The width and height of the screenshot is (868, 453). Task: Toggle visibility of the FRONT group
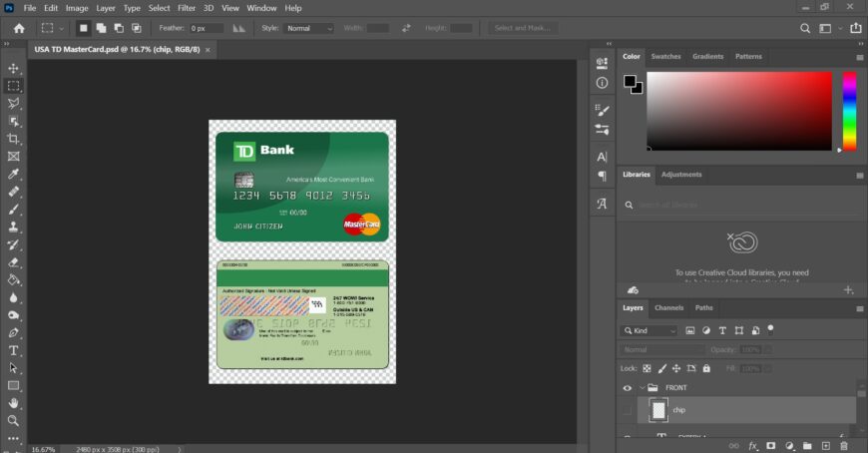pyautogui.click(x=628, y=388)
